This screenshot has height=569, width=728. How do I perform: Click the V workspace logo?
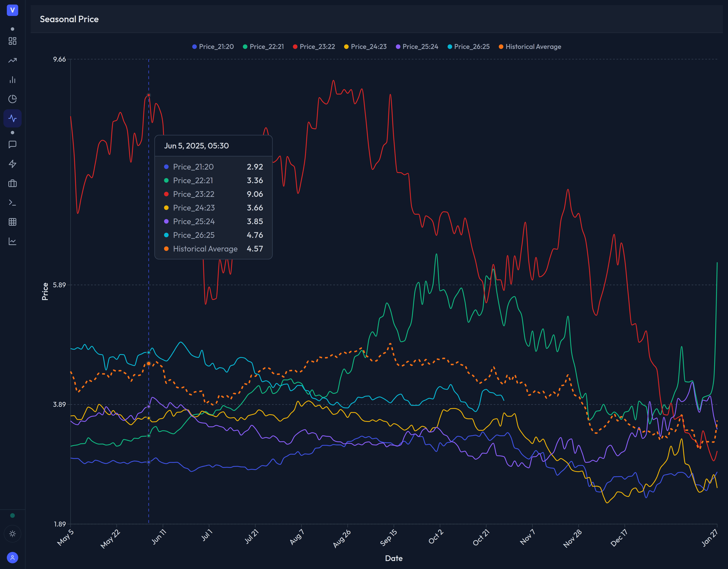13,10
